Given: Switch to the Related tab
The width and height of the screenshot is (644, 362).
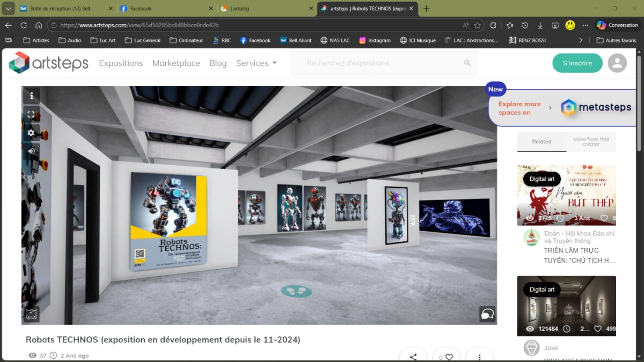Looking at the screenshot, I should (x=541, y=142).
